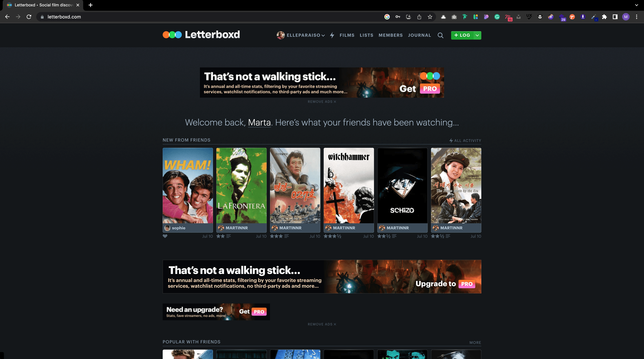Open review icon under La Frontera

point(228,236)
